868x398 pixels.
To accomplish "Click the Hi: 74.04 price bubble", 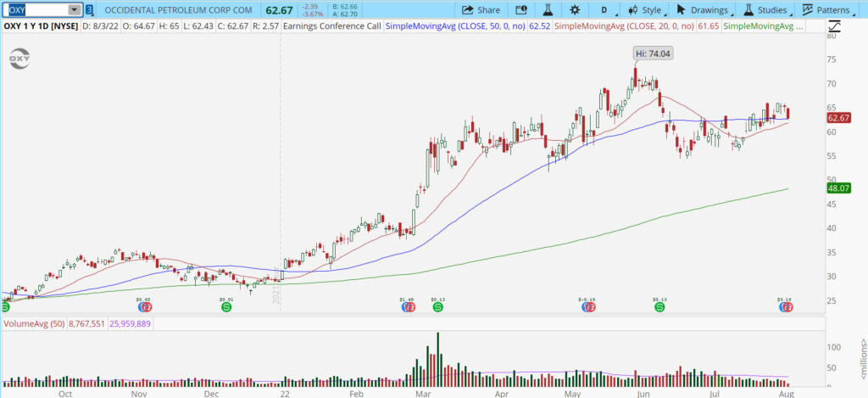I will 654,53.
